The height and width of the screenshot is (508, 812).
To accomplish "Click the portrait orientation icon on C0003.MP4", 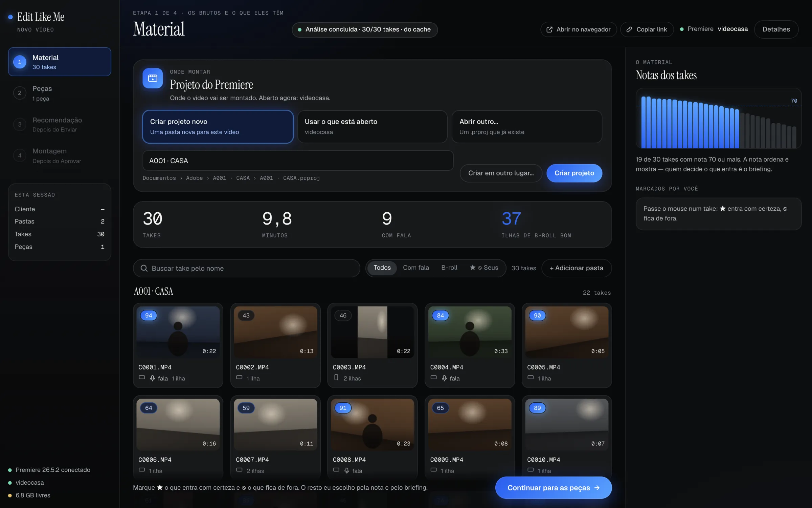I will pos(336,377).
